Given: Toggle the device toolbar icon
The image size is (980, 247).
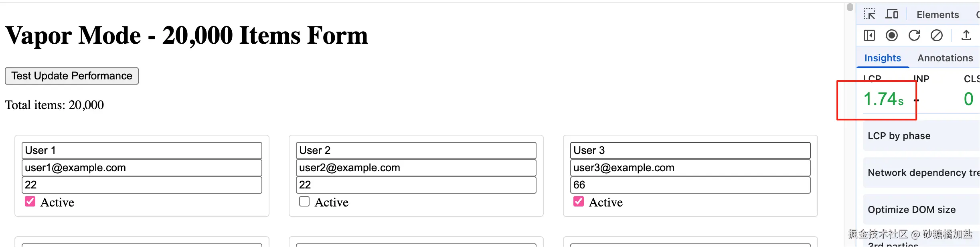Looking at the screenshot, I should coord(892,14).
